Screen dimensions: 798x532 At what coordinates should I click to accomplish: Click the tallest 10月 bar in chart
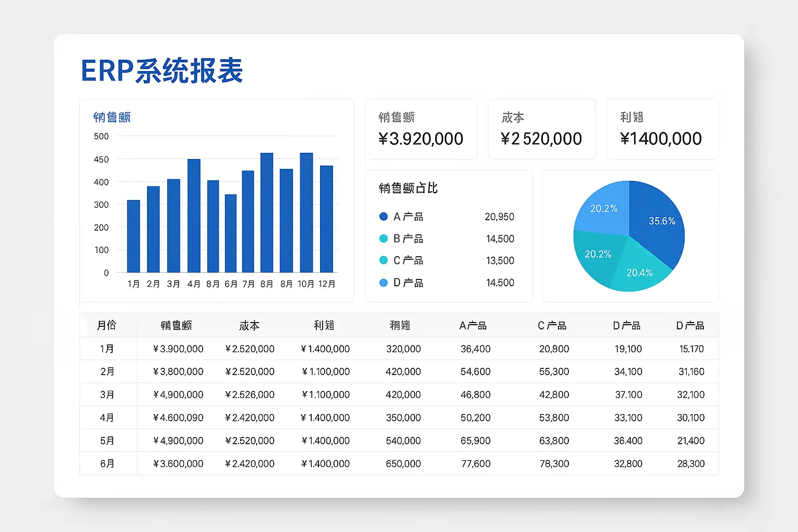coord(307,212)
